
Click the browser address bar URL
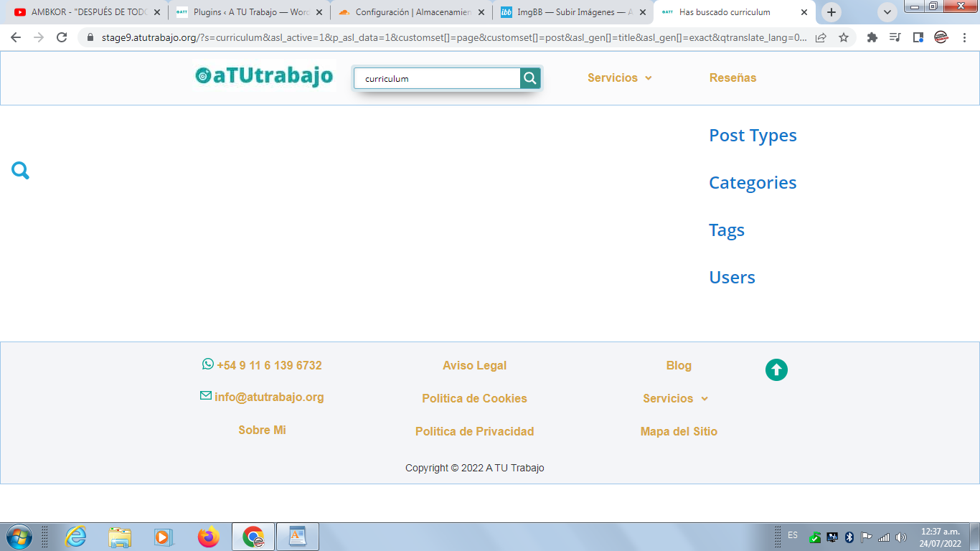453,37
